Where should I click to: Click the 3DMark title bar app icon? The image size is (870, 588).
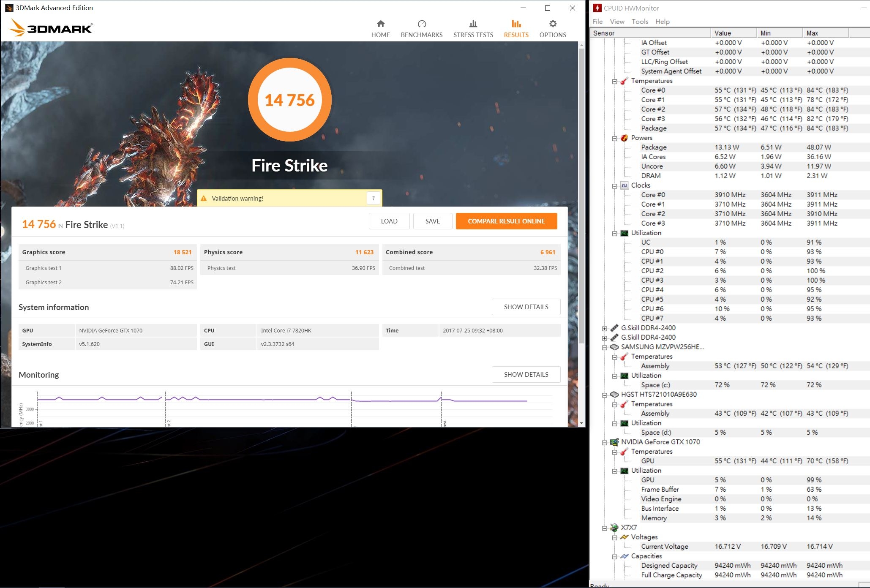click(x=9, y=8)
